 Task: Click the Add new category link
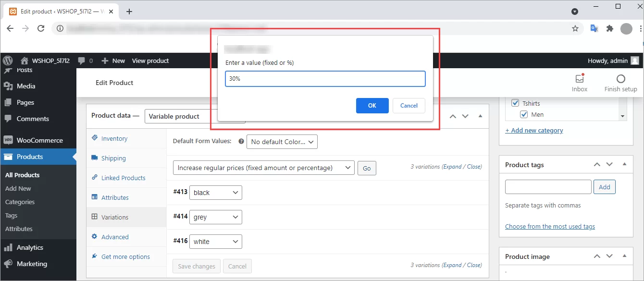coord(534,130)
